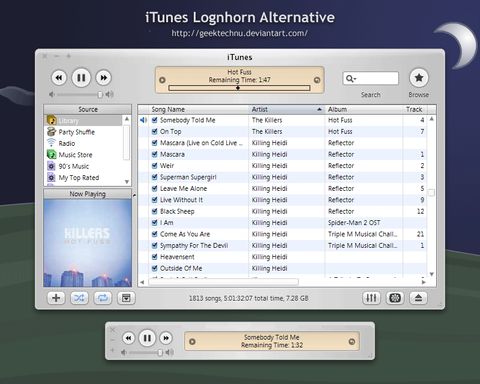Show or hide artwork button
This screenshot has height=384, width=480.
point(126,298)
